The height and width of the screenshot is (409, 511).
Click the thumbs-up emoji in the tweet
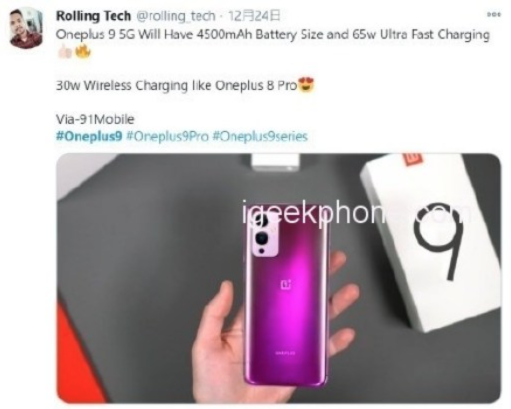click(65, 52)
